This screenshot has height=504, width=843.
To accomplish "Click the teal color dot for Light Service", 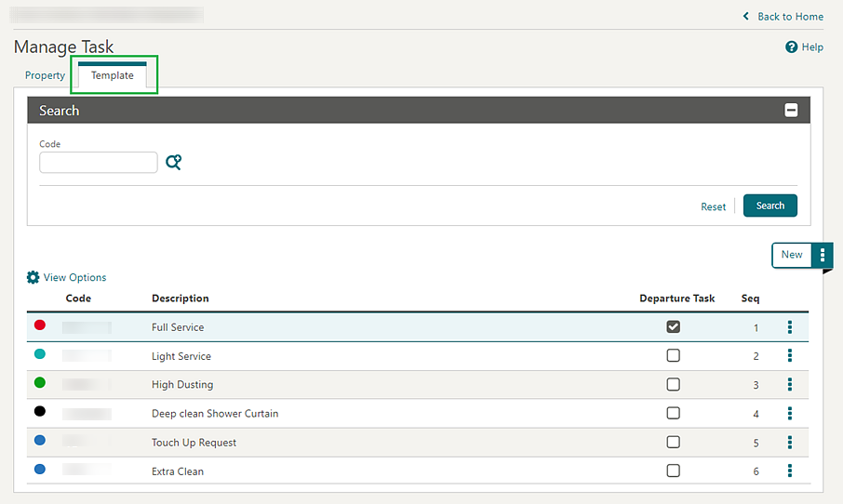I will pyautogui.click(x=40, y=354).
